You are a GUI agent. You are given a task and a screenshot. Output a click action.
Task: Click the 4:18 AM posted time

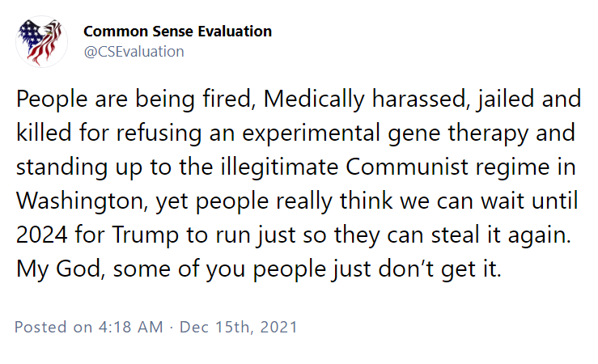click(x=130, y=327)
